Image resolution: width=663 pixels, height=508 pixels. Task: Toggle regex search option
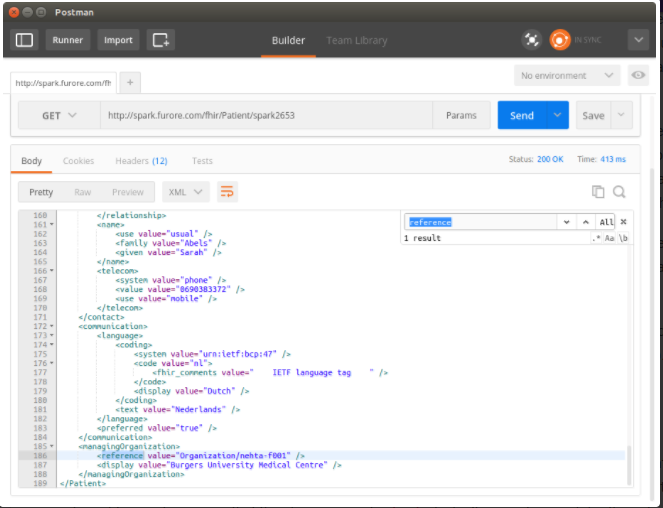(x=597, y=238)
